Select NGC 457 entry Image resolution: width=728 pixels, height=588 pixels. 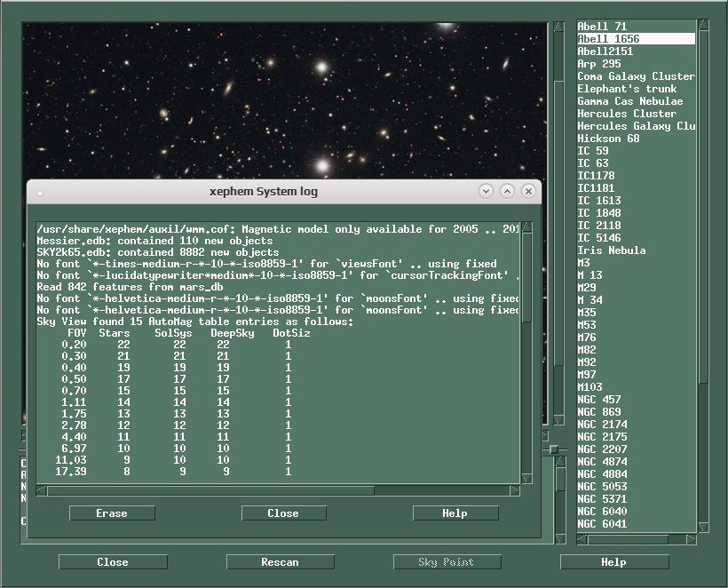636,400
